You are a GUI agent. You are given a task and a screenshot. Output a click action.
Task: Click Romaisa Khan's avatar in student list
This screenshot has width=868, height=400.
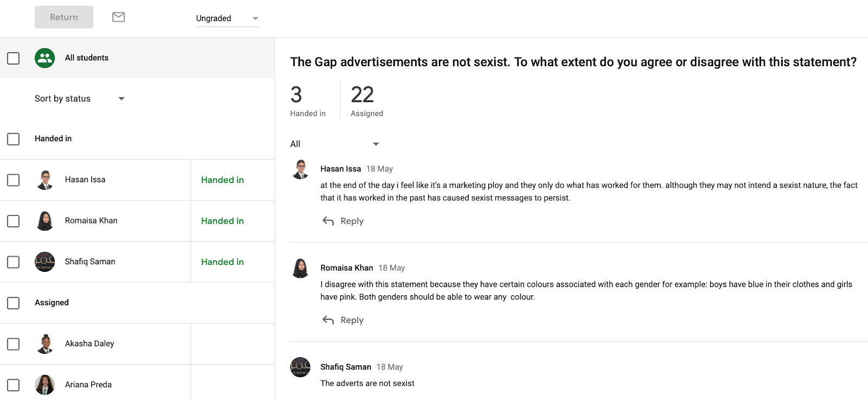45,221
